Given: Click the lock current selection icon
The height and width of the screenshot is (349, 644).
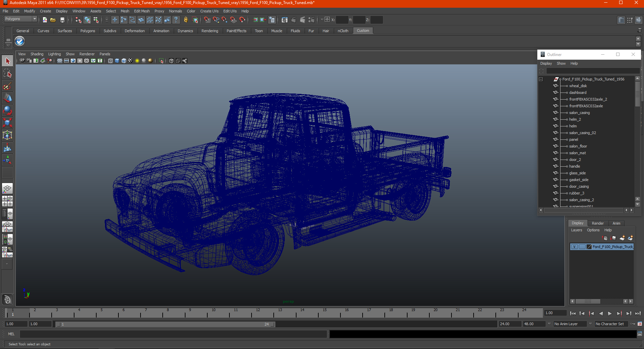Looking at the screenshot, I should pyautogui.click(x=186, y=20).
